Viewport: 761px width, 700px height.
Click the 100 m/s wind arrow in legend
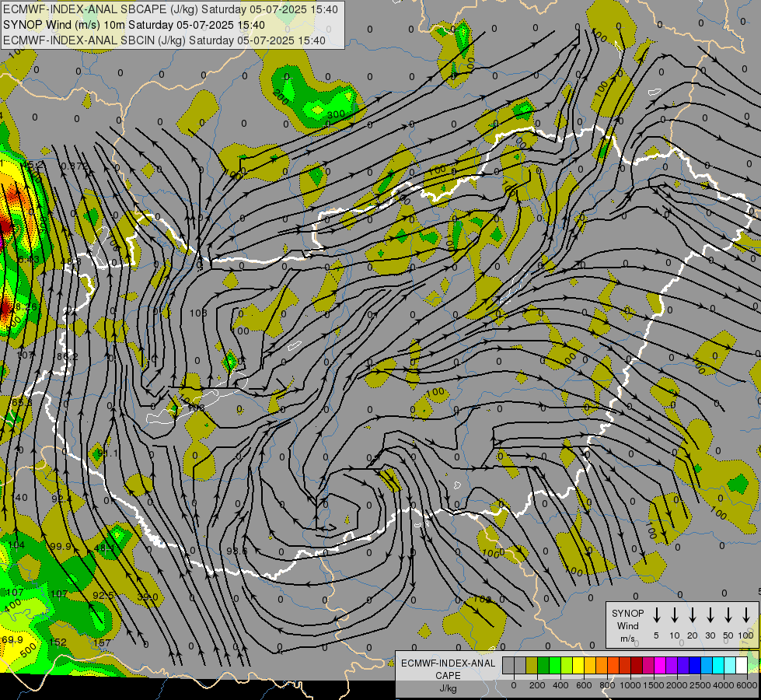point(746,615)
